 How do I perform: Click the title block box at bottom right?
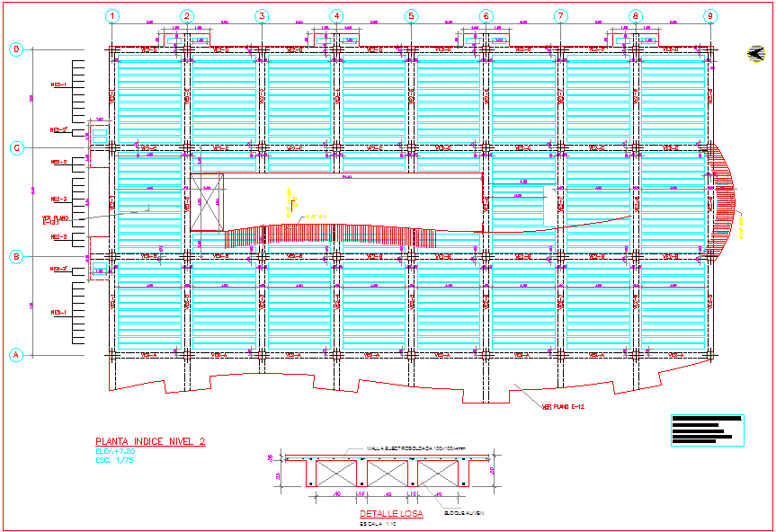(x=708, y=430)
